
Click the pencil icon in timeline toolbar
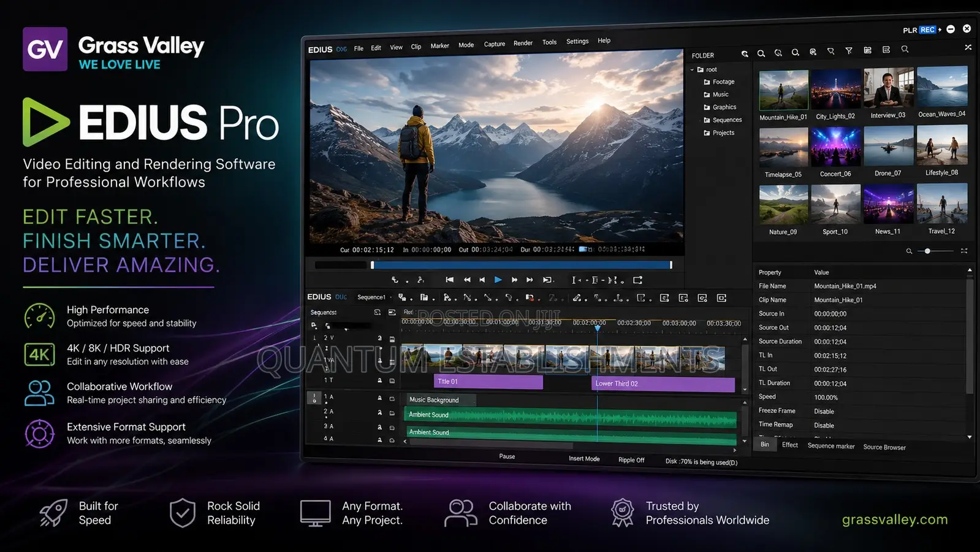(577, 298)
